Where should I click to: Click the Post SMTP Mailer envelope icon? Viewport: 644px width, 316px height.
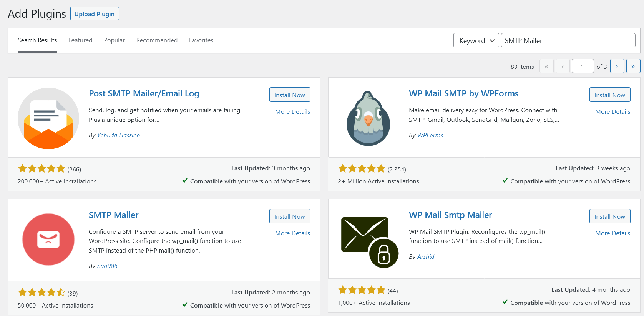point(48,118)
